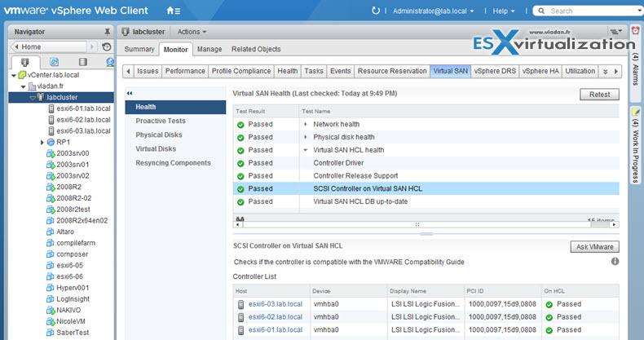Collapse the vCenter.lab.local tree node
This screenshot has height=340, width=644.
pos(14,75)
